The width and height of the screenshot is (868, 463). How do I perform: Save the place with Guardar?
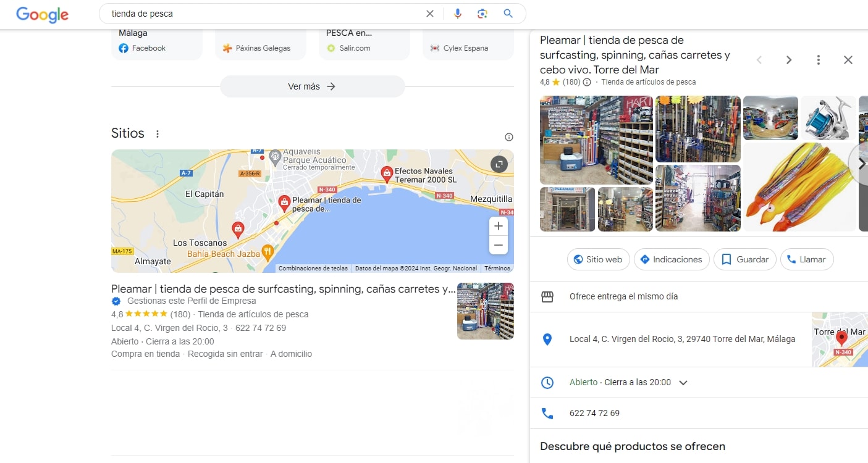[745, 259]
